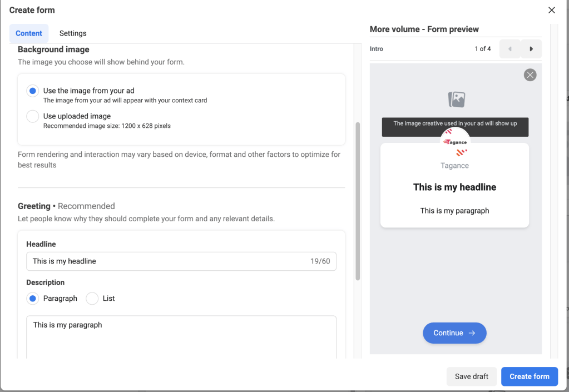Select Use the image from your ad
This screenshot has width=569, height=392.
click(33, 91)
